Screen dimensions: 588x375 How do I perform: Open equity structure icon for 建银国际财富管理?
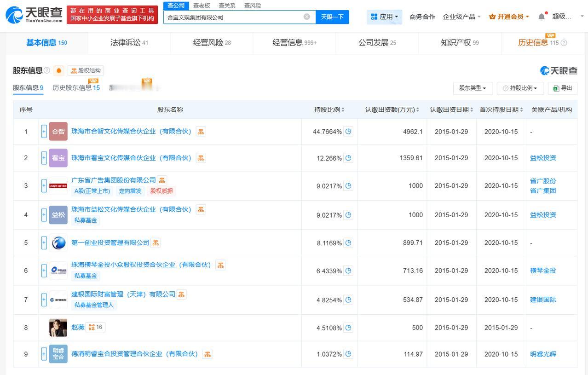(181, 294)
